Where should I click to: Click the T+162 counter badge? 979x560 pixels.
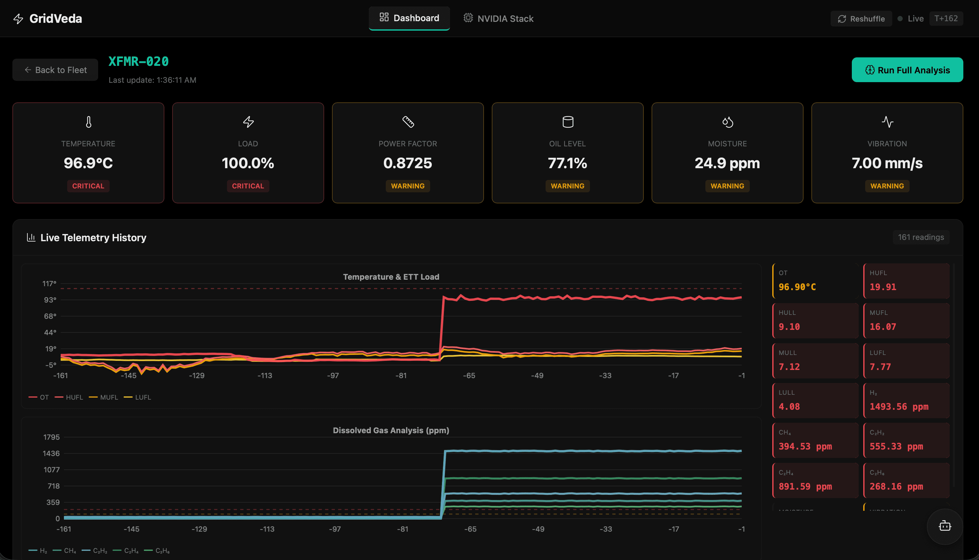(x=946, y=18)
